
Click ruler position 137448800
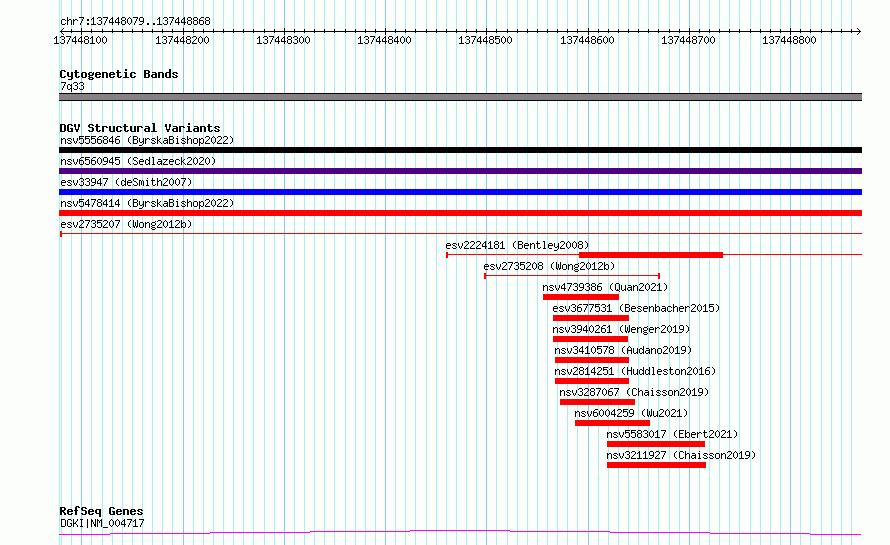coord(790,40)
